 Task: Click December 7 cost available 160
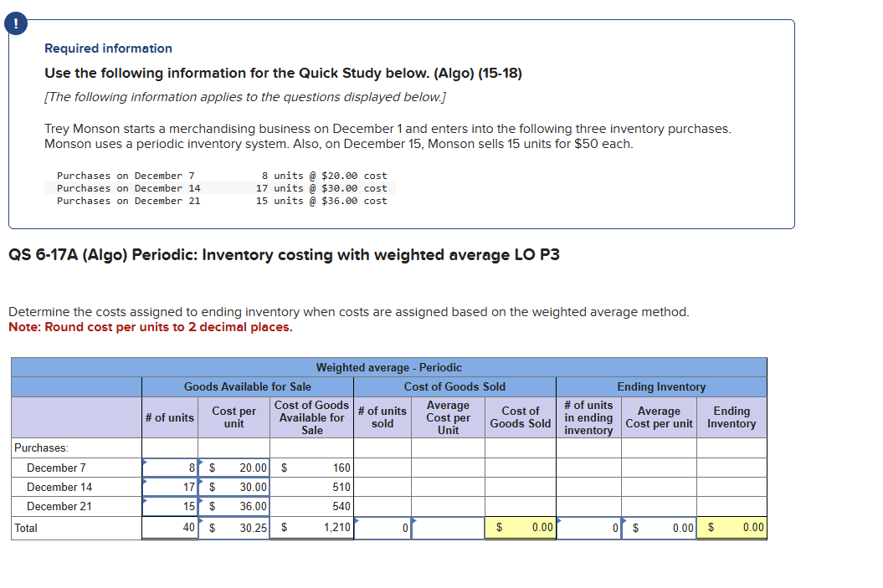(x=312, y=468)
